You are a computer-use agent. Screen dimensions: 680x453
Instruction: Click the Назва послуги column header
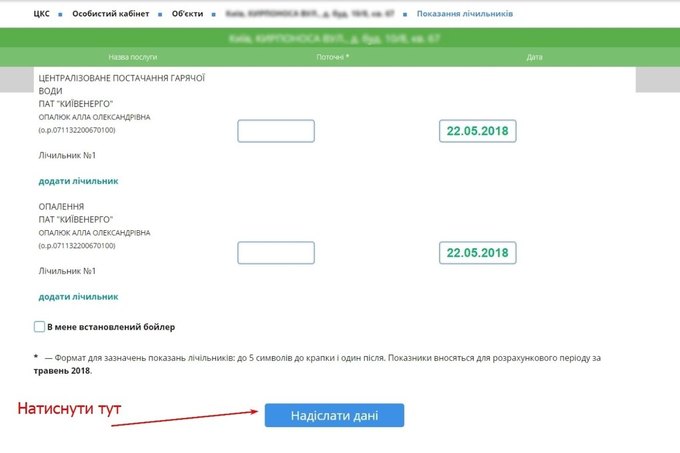[x=133, y=57]
